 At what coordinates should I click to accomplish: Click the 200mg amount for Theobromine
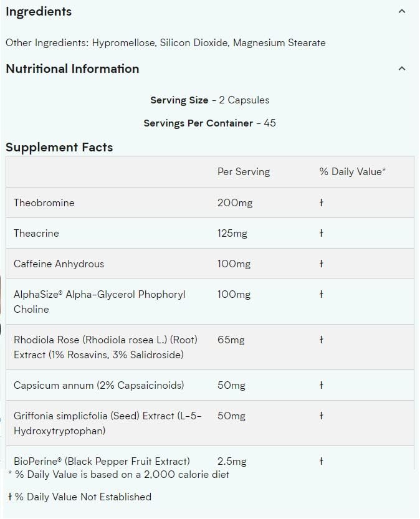[x=235, y=202]
